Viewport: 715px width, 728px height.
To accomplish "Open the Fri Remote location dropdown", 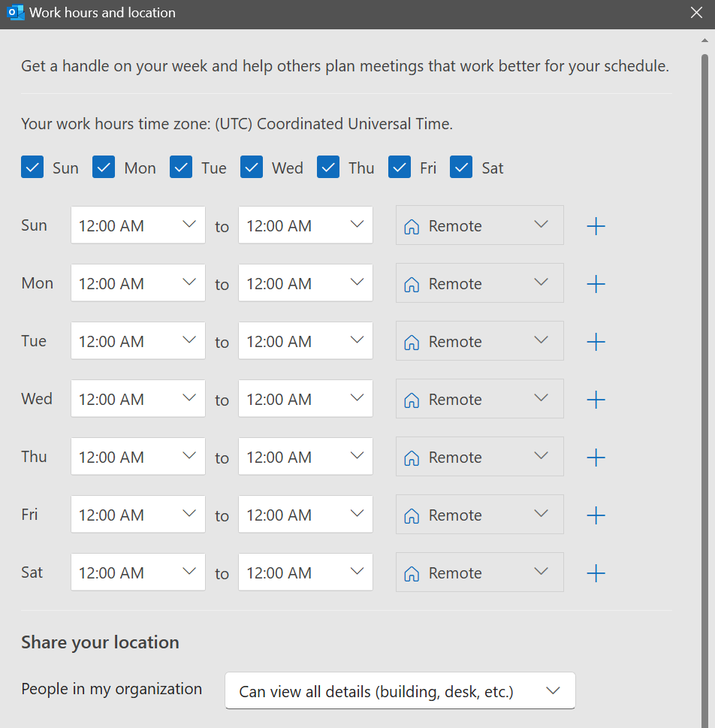I will click(480, 514).
